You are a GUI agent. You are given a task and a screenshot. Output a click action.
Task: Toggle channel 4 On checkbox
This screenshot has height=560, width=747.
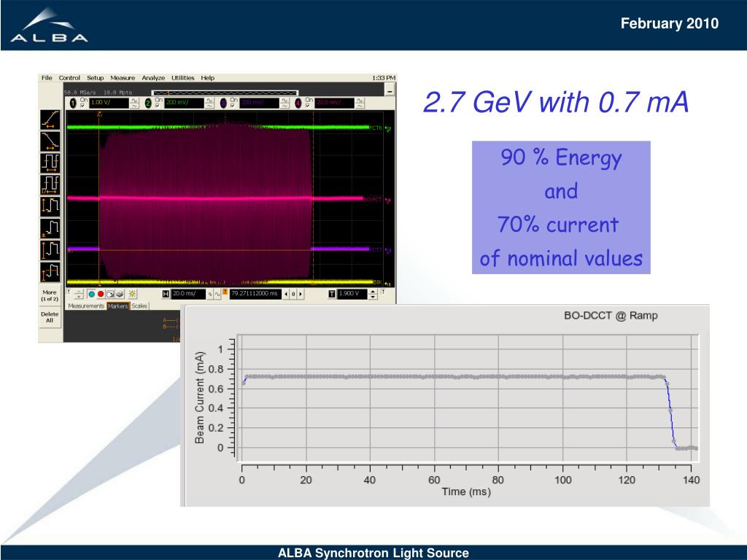(309, 106)
